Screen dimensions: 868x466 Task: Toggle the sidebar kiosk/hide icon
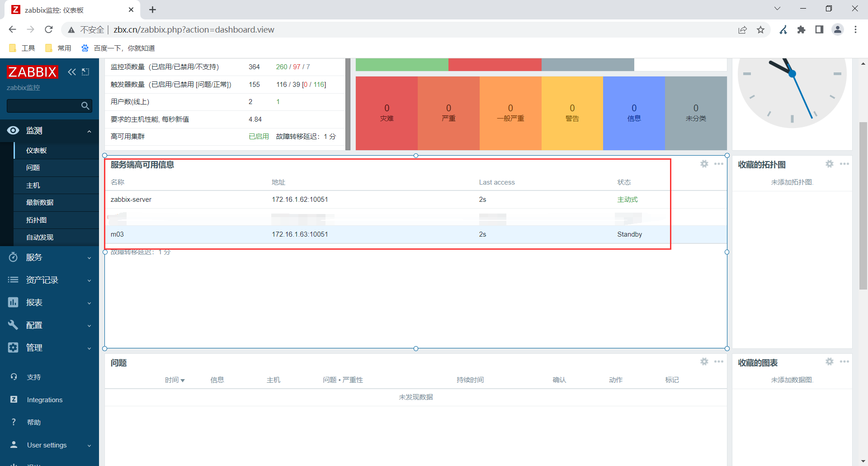click(x=85, y=72)
